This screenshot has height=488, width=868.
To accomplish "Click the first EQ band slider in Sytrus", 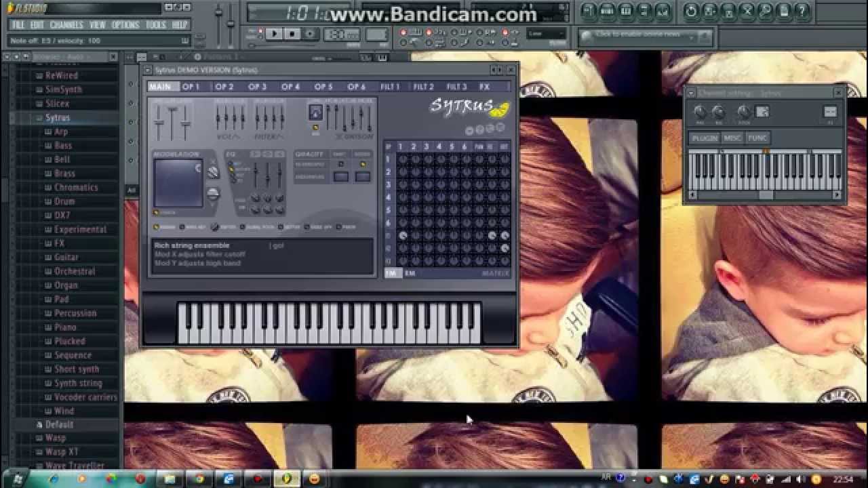I will pos(255,176).
